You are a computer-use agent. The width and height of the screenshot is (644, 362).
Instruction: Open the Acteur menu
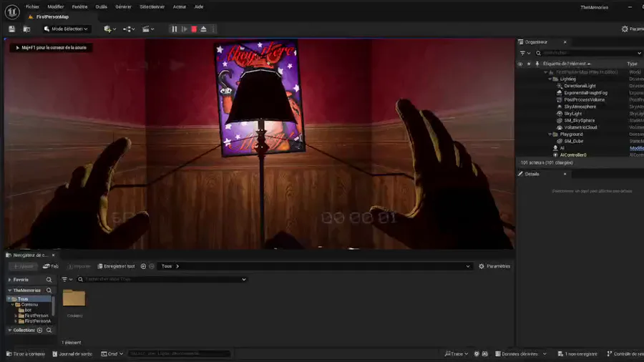tap(180, 7)
